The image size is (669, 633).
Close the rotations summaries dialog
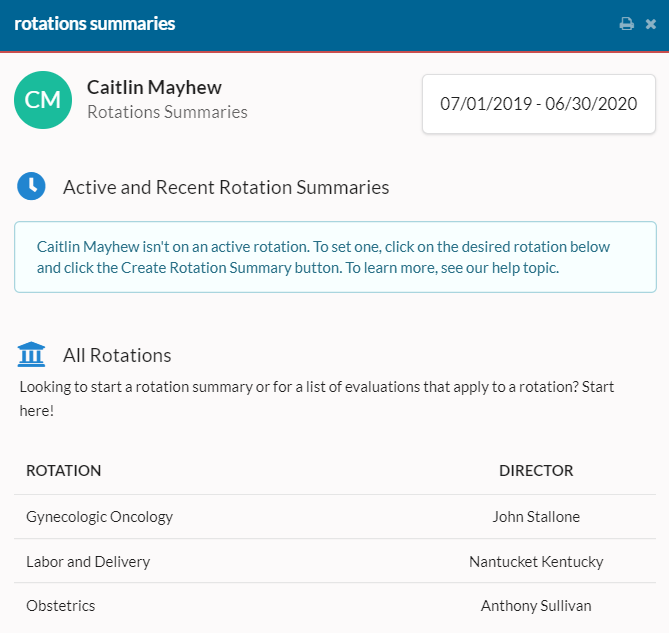651,24
